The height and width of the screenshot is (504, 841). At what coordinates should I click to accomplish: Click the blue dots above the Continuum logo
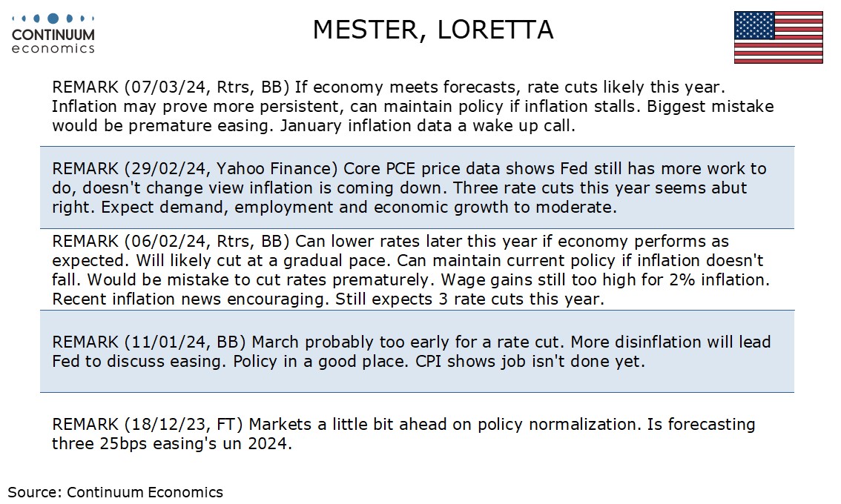(x=53, y=19)
